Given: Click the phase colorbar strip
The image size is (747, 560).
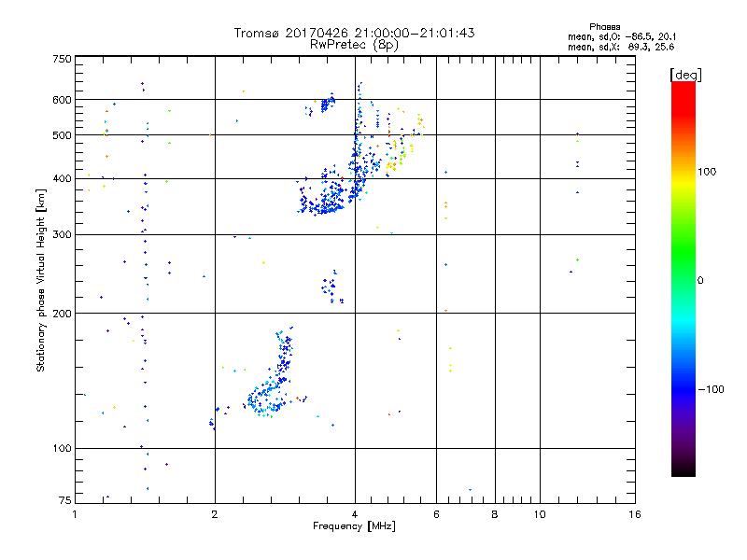Looking at the screenshot, I should [684, 278].
